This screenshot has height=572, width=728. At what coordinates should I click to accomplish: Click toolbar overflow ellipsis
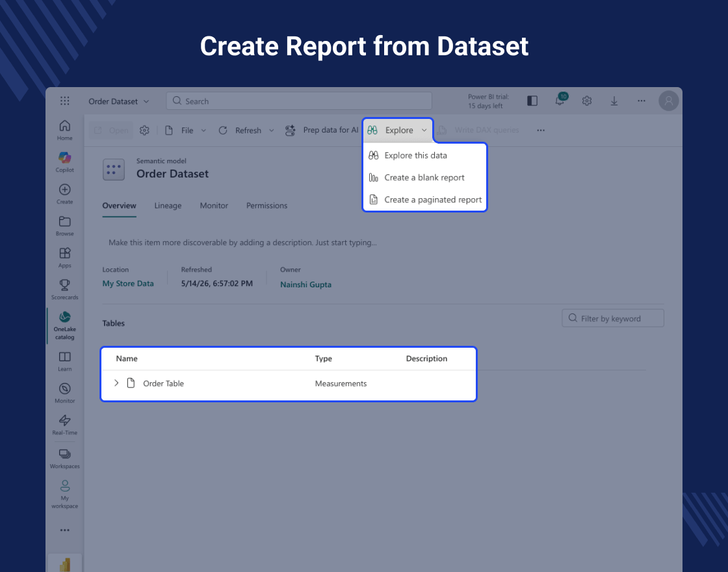[540, 131]
